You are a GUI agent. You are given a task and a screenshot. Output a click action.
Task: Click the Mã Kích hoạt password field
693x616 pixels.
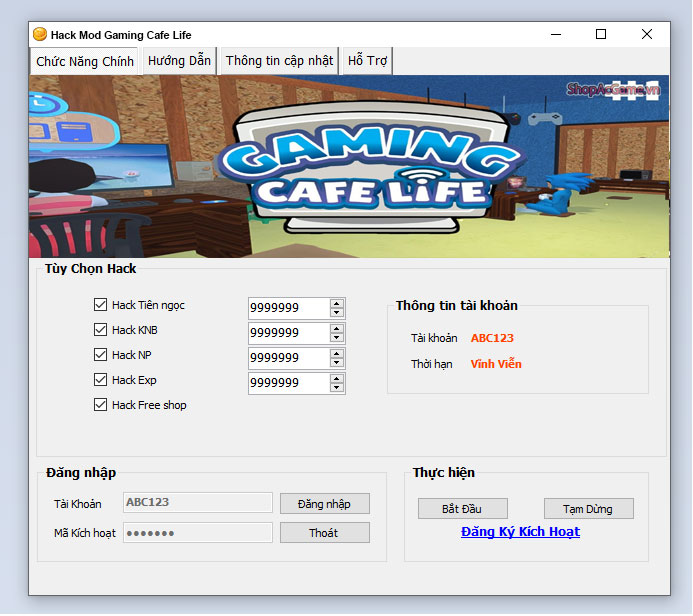[198, 533]
